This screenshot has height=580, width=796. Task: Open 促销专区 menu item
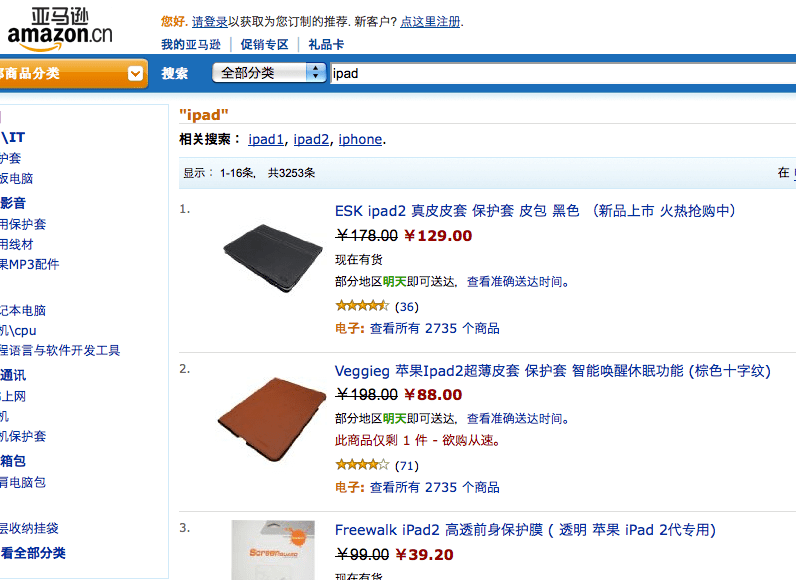pos(264,45)
